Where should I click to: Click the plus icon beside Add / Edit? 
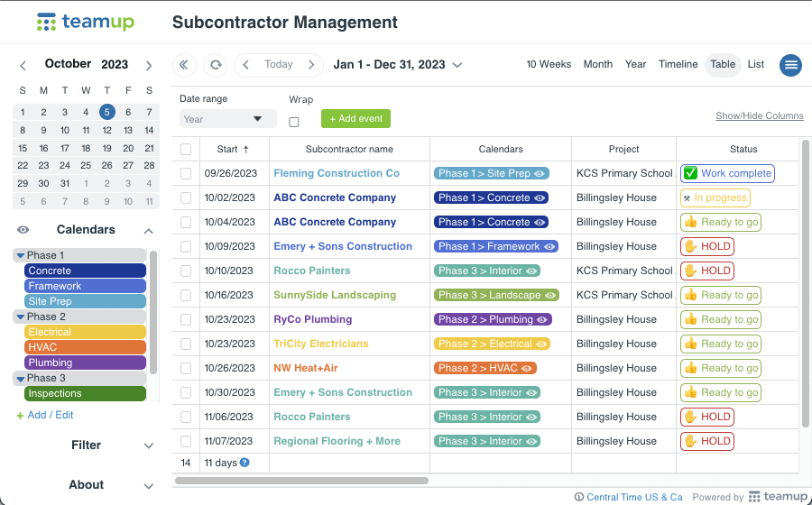pos(20,416)
